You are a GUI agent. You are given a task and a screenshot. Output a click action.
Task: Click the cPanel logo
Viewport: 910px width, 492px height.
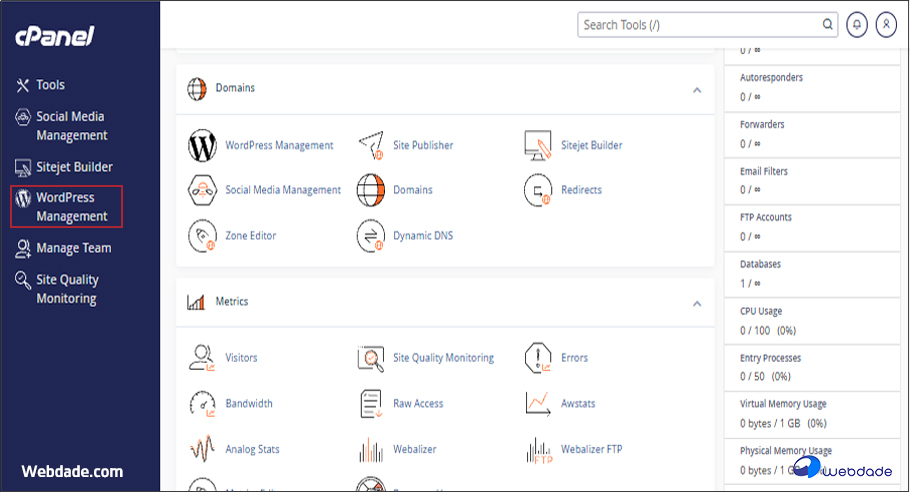click(x=54, y=37)
